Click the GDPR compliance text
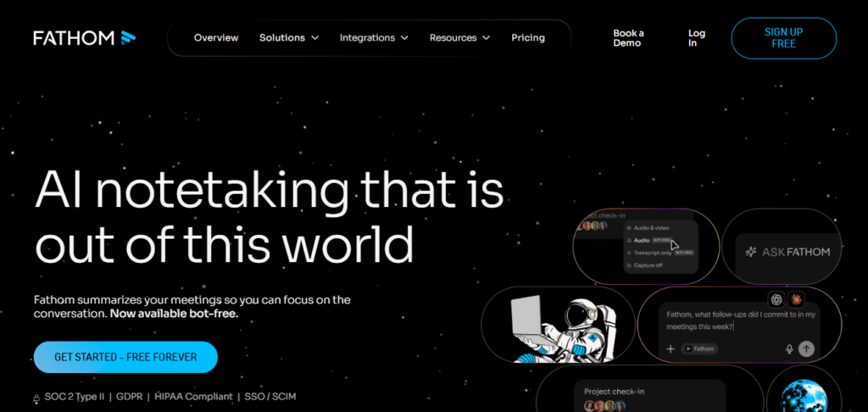 point(129,397)
